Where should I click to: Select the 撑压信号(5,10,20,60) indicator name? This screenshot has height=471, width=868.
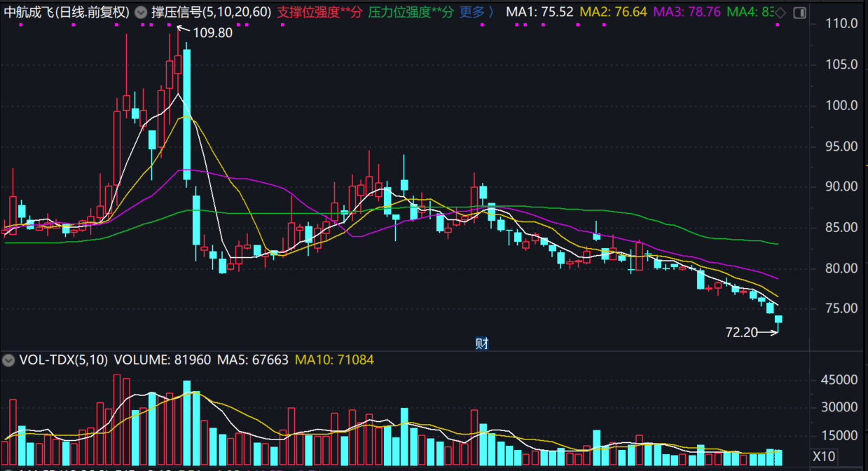(x=212, y=13)
